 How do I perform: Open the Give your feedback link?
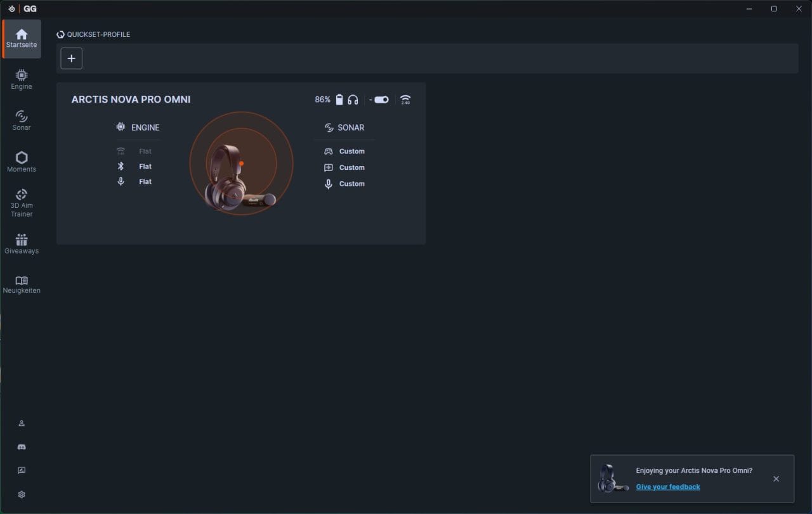pyautogui.click(x=668, y=487)
